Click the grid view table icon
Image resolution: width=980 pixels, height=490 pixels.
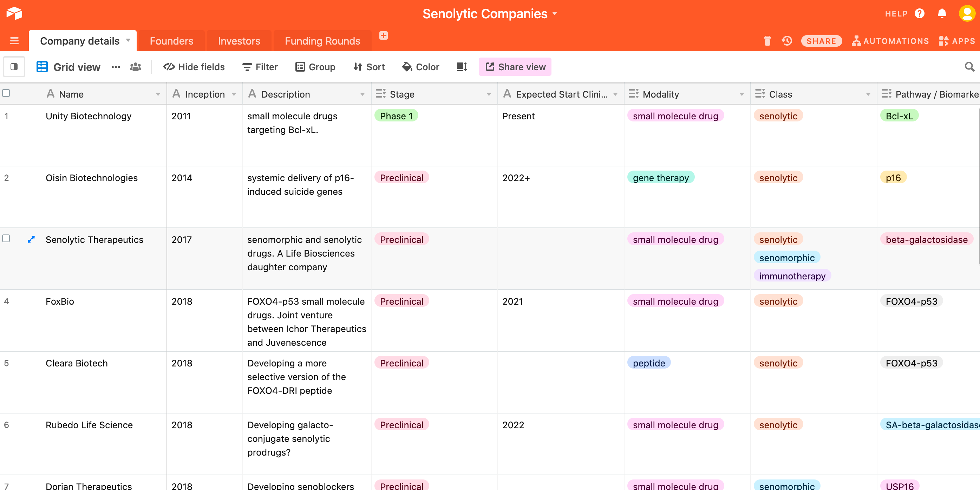[x=42, y=67]
